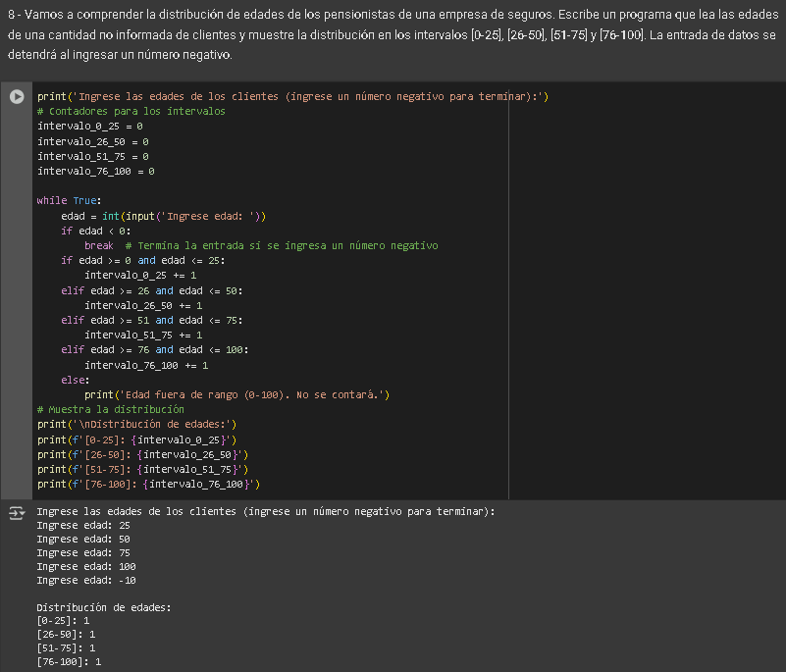Click the print '\nDistribución de edades:' line

(x=136, y=425)
